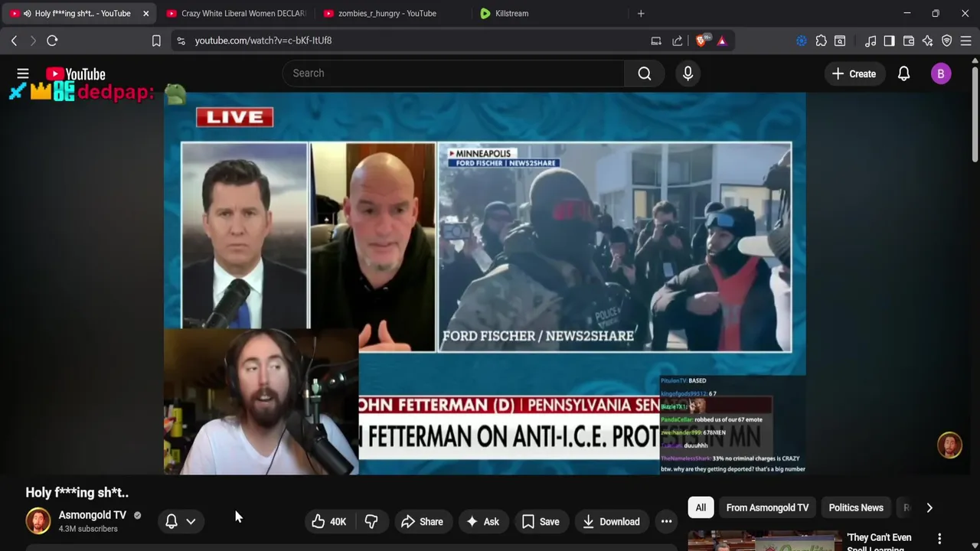Image resolution: width=980 pixels, height=551 pixels.
Task: Click the Create button
Action: tap(854, 73)
